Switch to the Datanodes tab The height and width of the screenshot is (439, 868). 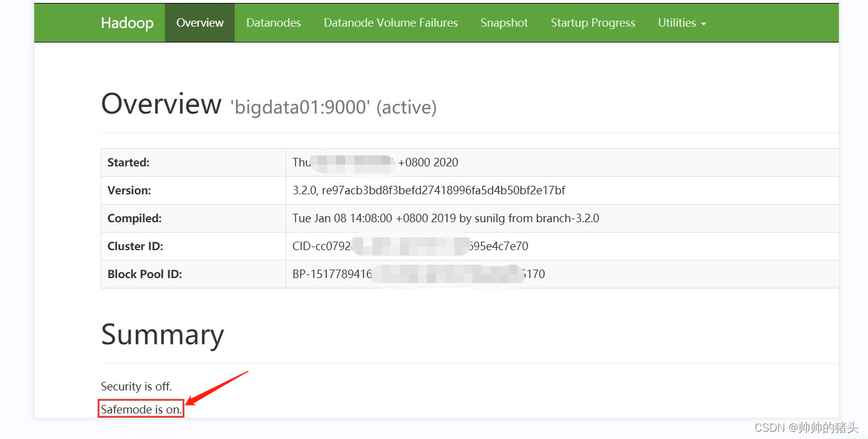(x=274, y=22)
